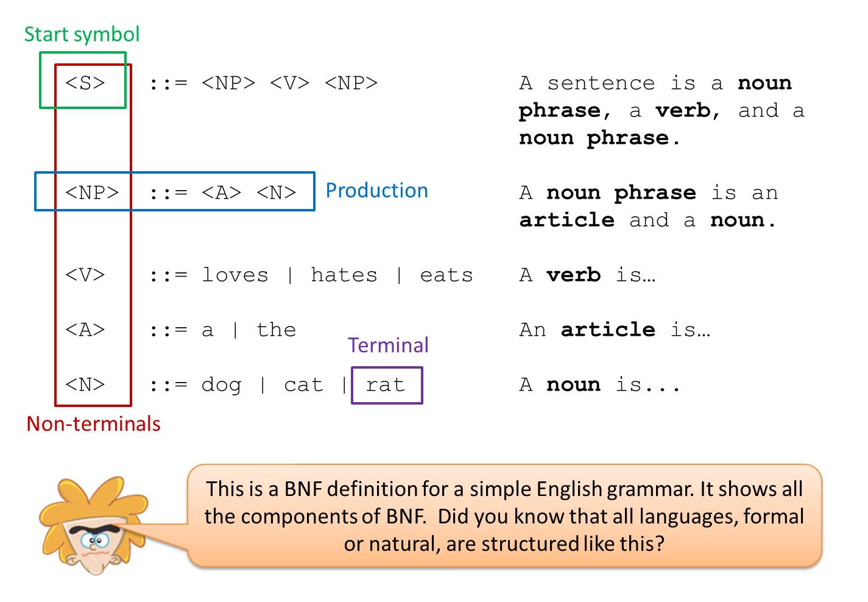Select the <V> non-terminal on left side
This screenshot has height=602, width=868.
[85, 275]
